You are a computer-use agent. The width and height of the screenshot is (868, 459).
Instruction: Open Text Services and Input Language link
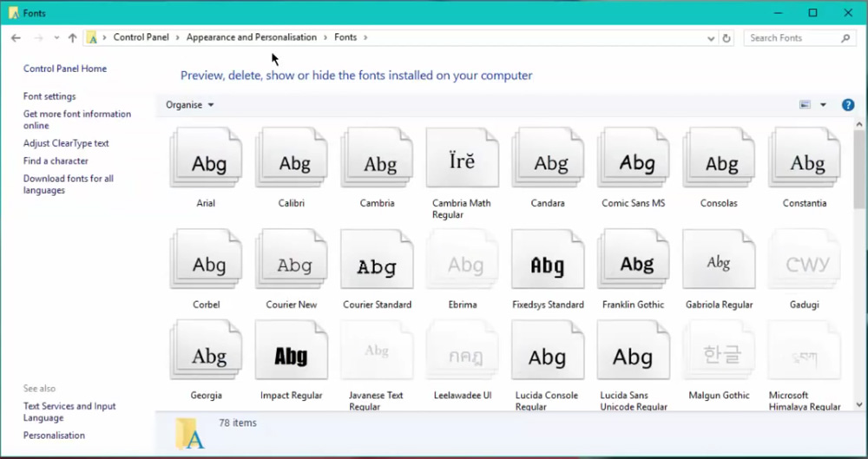tap(69, 412)
